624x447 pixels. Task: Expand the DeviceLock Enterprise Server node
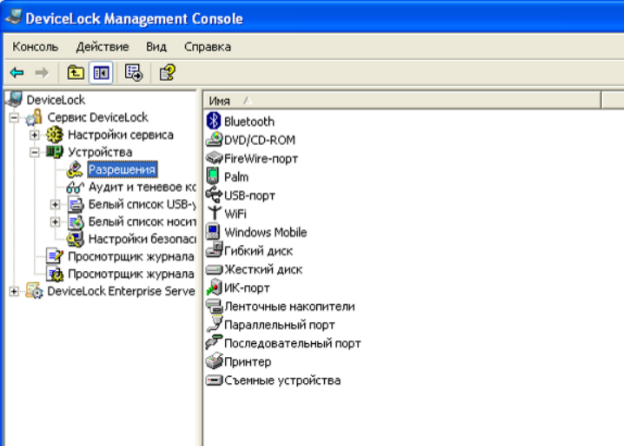click(13, 291)
